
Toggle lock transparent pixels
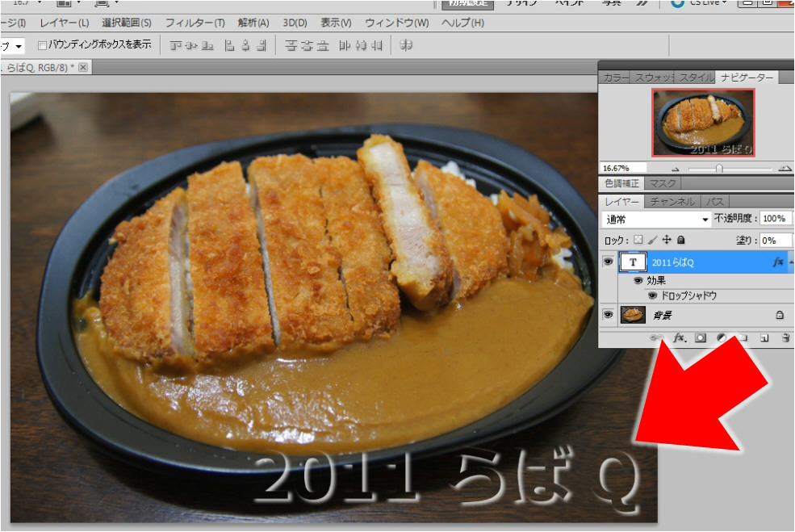coord(638,240)
